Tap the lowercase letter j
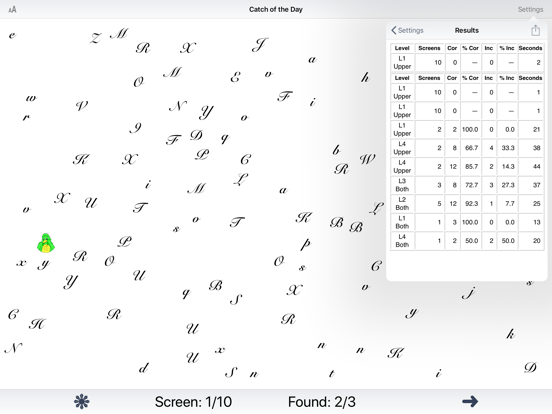552x414 pixels. click(469, 292)
